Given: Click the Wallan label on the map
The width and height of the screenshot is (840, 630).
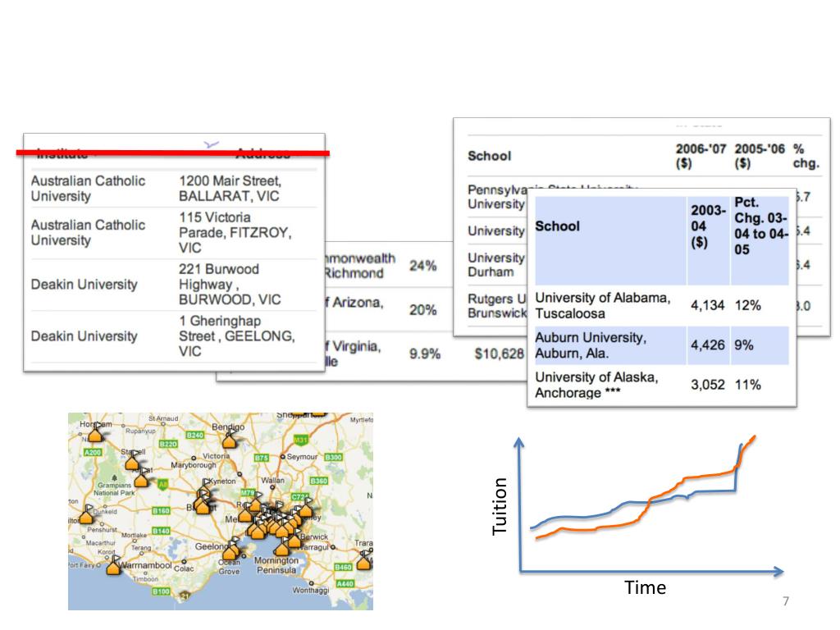Looking at the screenshot, I should click(x=272, y=480).
